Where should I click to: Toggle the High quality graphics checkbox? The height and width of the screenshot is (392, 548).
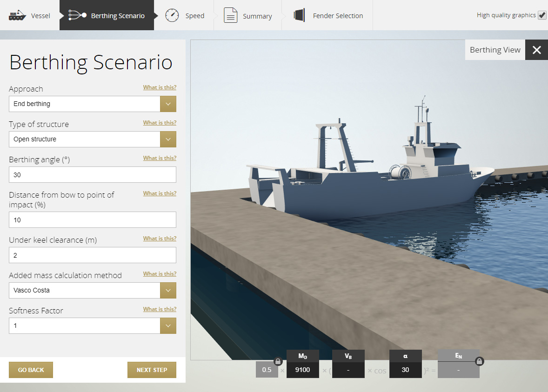(x=542, y=15)
